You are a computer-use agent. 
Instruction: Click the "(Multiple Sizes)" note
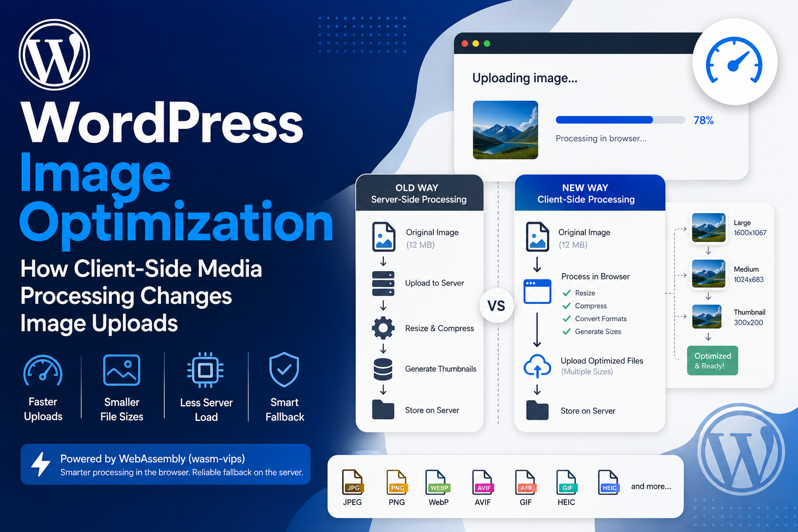pyautogui.click(x=587, y=371)
